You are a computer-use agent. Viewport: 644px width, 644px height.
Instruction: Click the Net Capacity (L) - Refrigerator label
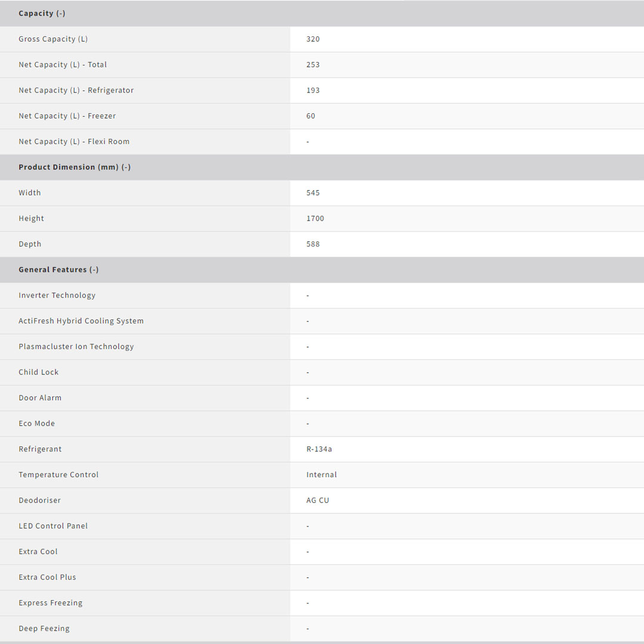(76, 90)
